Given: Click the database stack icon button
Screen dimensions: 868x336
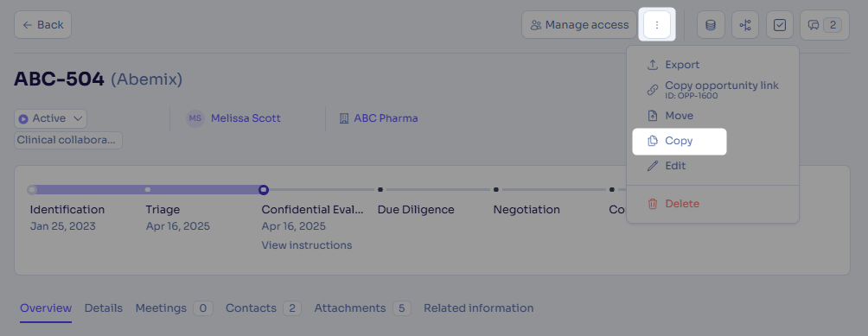Looking at the screenshot, I should [x=711, y=25].
